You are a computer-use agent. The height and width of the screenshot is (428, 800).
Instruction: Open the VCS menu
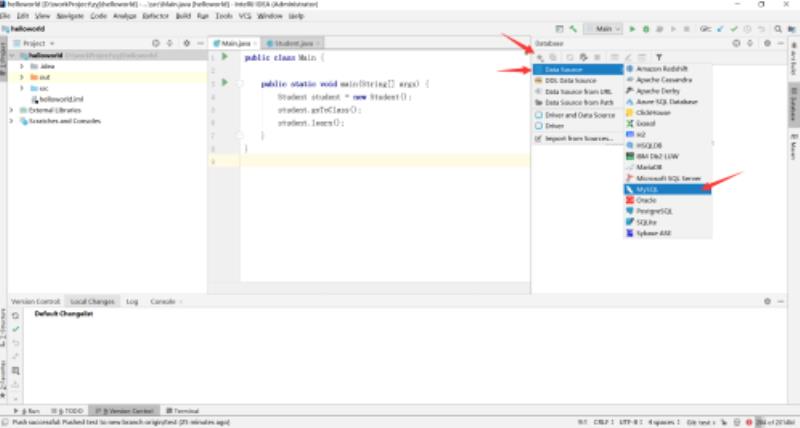(x=245, y=16)
